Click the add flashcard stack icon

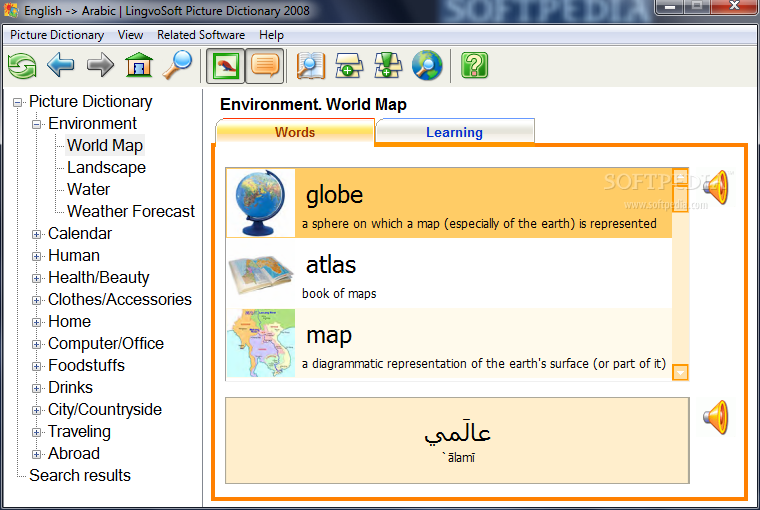349,65
